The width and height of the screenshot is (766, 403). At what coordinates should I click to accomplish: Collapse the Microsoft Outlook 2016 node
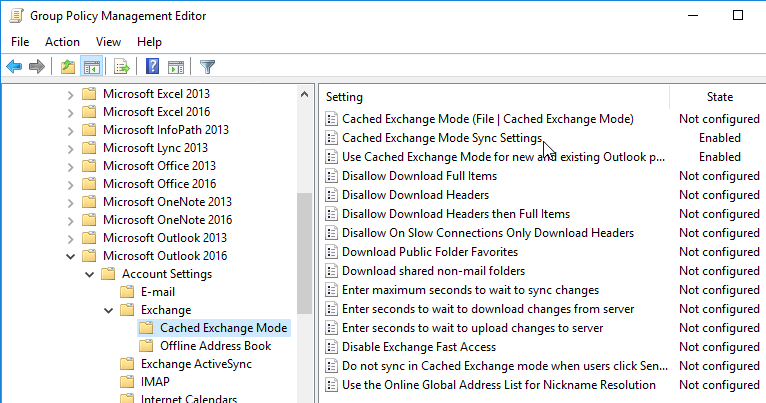(70, 256)
